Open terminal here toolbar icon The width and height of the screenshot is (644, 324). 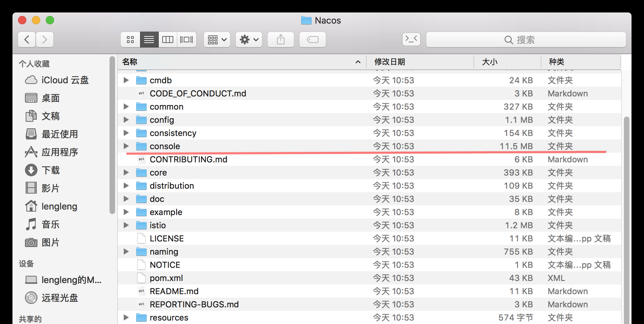[411, 39]
